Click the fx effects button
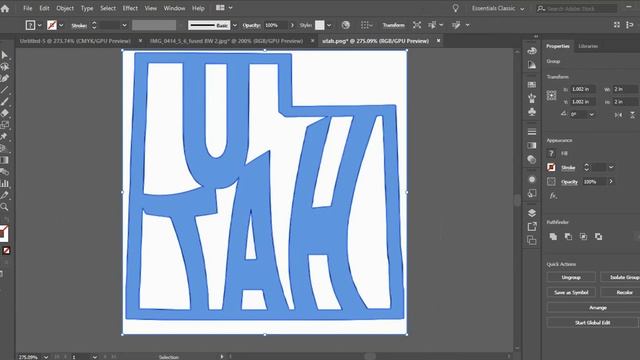The image size is (640, 360). [553, 196]
